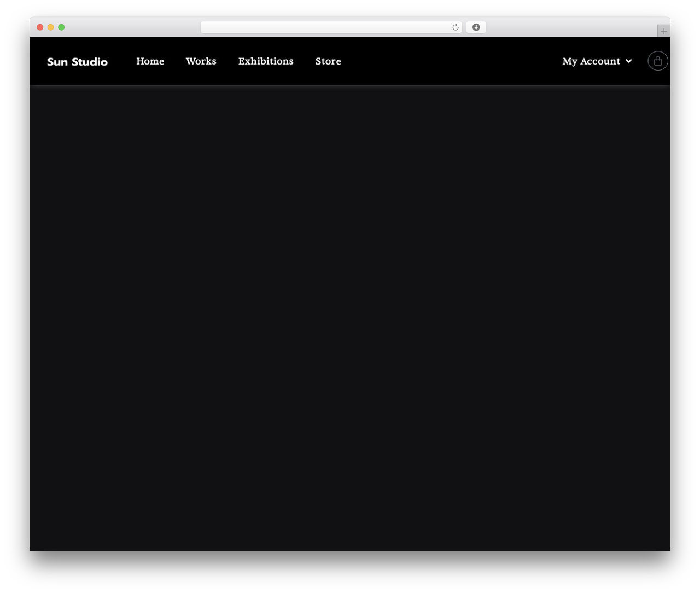The image size is (700, 593).
Task: Open the shopping bag cart icon
Action: pyautogui.click(x=658, y=61)
